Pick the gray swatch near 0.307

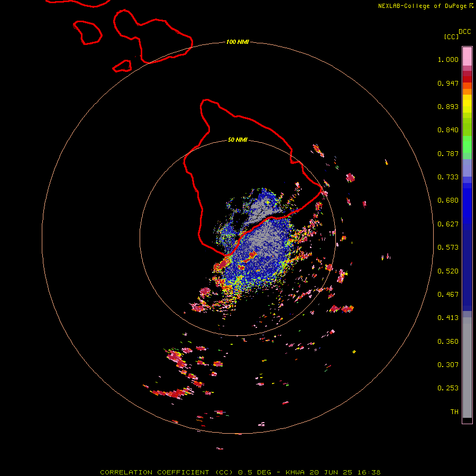click(467, 368)
